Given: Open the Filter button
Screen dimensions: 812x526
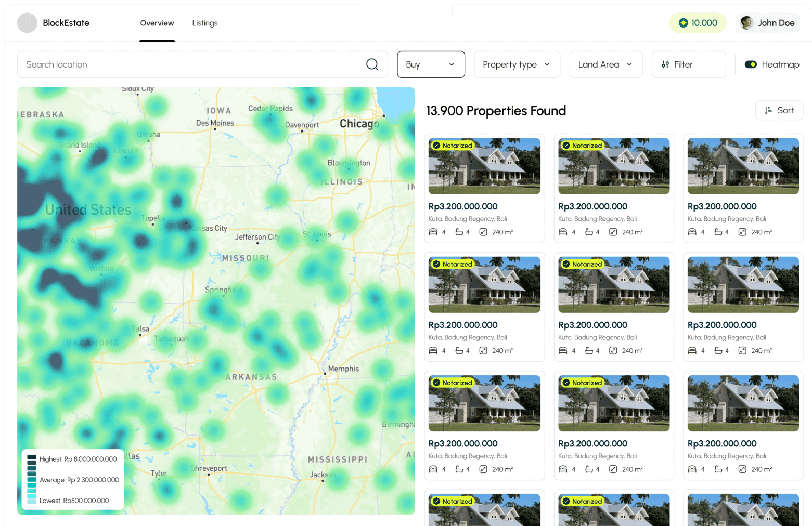Looking at the screenshot, I should click(689, 64).
